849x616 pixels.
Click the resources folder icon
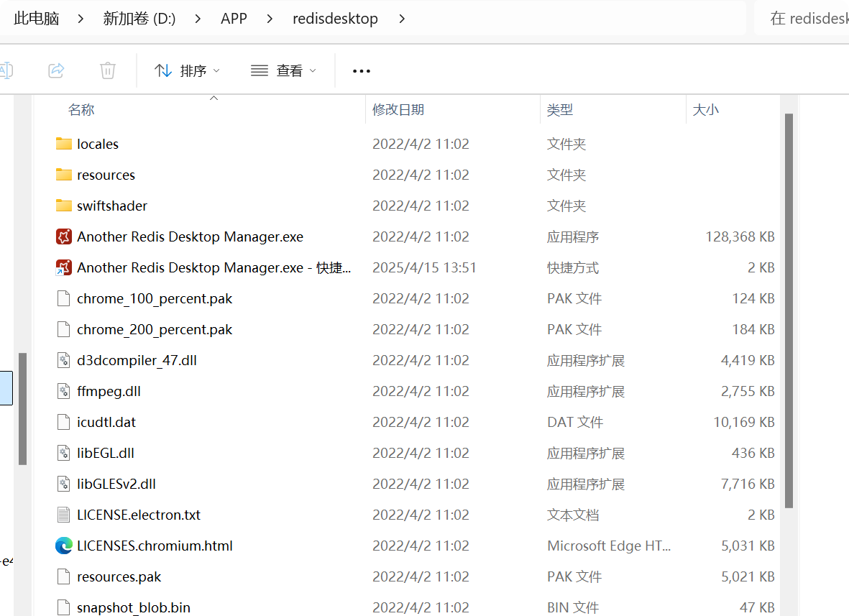pos(63,175)
